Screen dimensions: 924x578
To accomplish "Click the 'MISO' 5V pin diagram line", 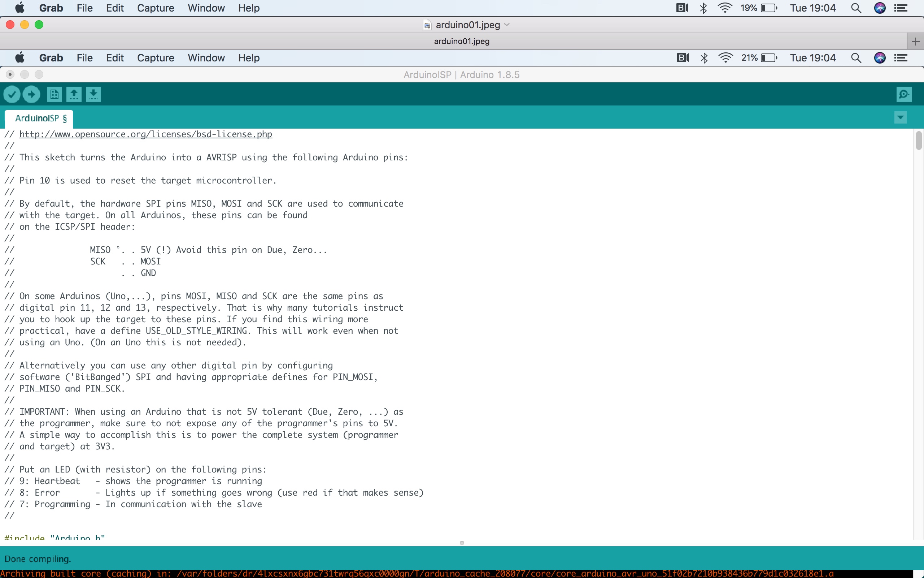I will click(x=166, y=250).
